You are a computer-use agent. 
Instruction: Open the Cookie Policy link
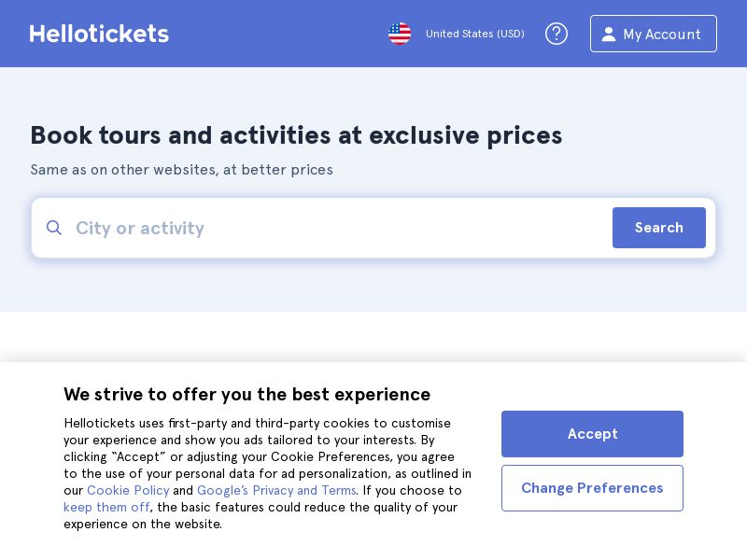pyautogui.click(x=128, y=490)
